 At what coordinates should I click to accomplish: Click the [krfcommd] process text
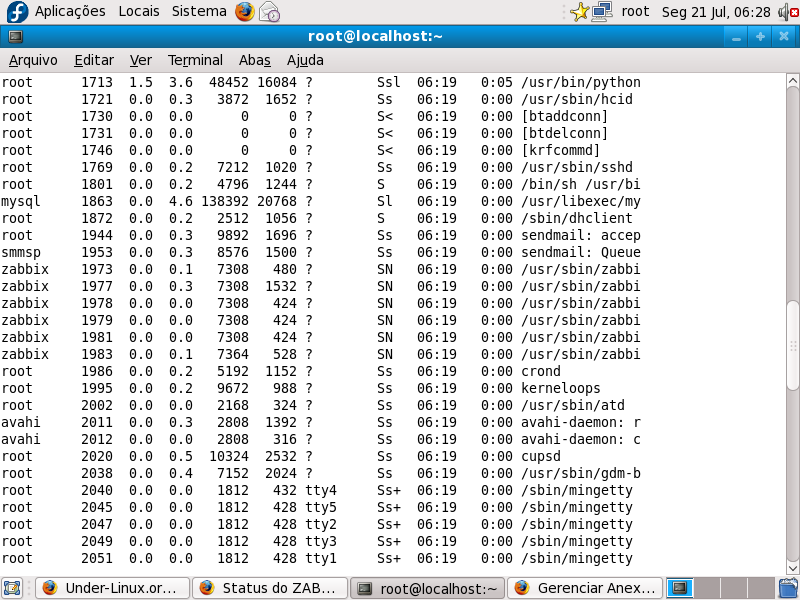tap(560, 150)
